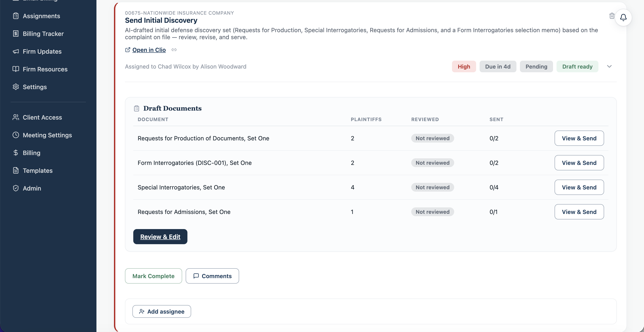The height and width of the screenshot is (332, 644).
Task: Click the High priority badge
Action: (x=464, y=66)
